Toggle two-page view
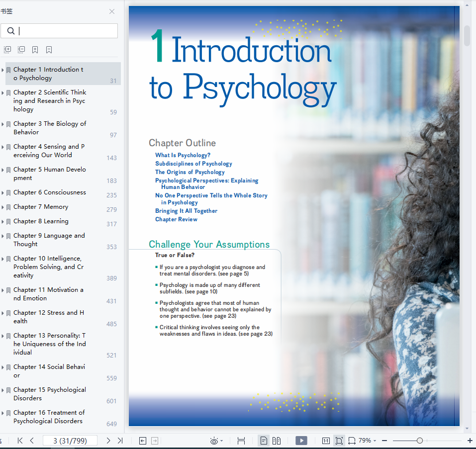 click(x=277, y=441)
